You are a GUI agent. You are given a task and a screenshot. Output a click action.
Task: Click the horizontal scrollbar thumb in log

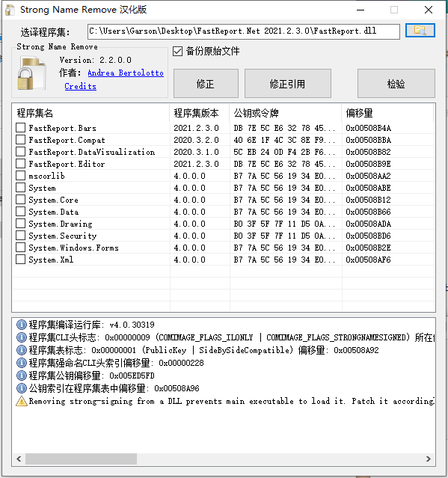tap(81, 459)
